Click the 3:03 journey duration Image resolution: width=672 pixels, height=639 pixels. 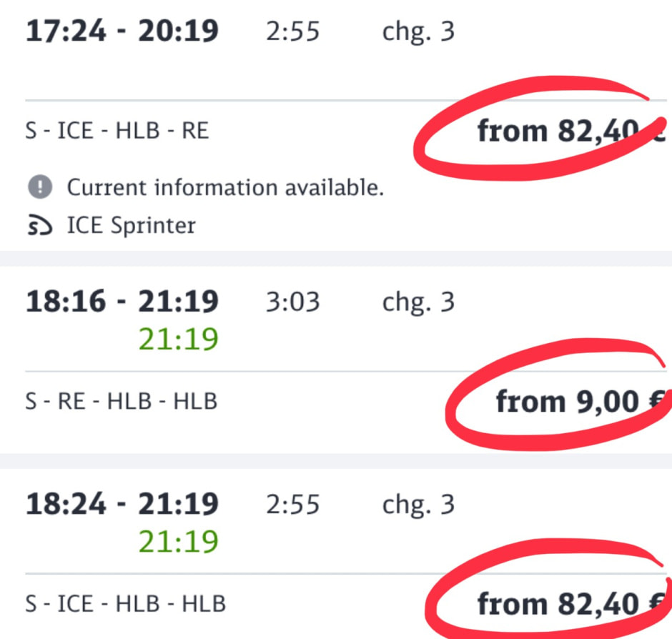[x=292, y=302]
